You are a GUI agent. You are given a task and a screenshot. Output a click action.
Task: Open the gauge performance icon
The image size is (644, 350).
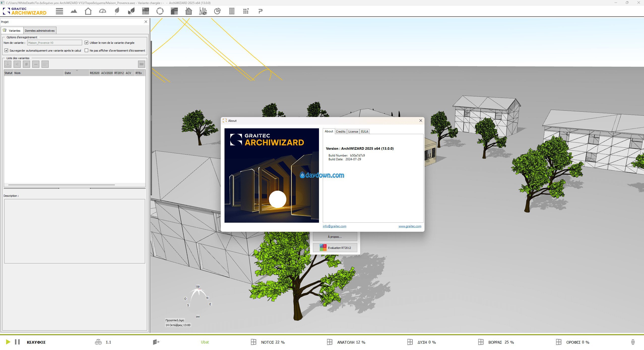103,11
